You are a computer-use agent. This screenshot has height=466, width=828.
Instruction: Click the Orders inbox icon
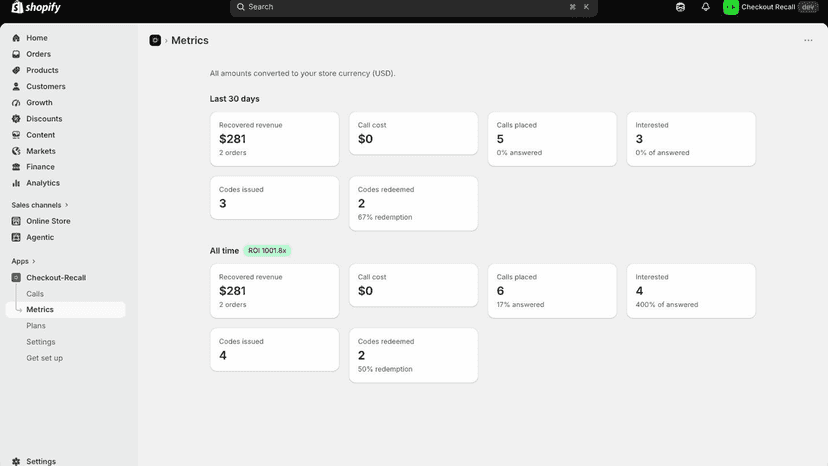[16, 54]
